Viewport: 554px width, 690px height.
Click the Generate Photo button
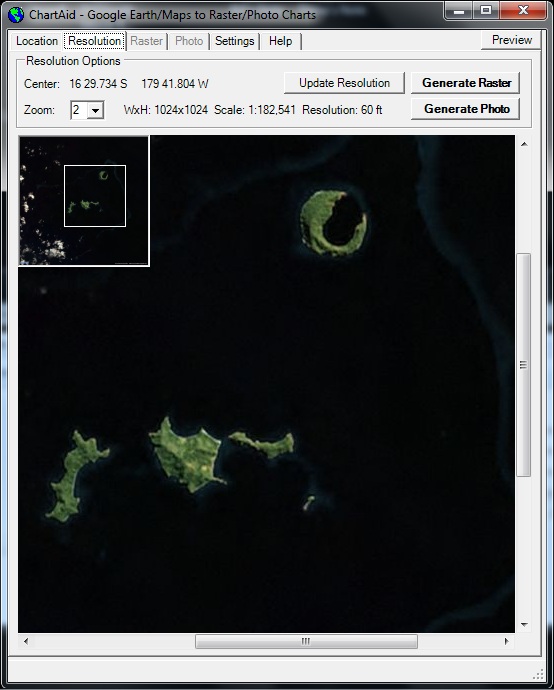[x=466, y=109]
